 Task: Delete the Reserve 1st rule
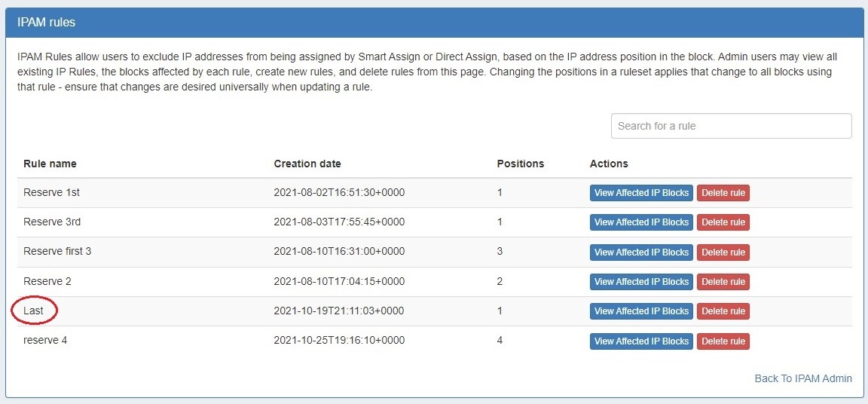click(x=723, y=193)
